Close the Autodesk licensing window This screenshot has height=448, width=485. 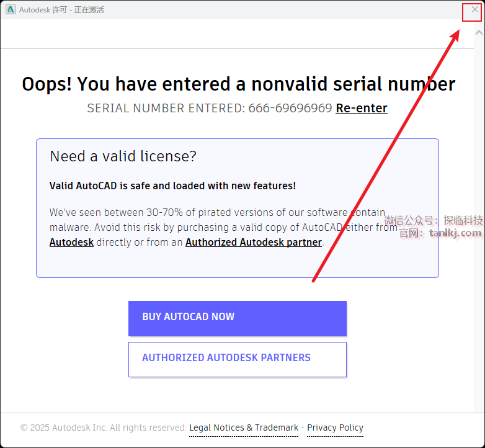point(475,9)
